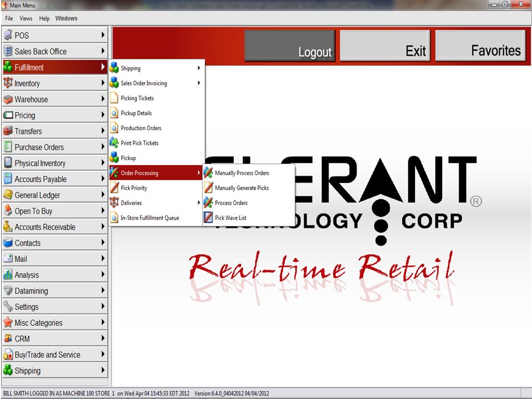Open the Help menu
Image resolution: width=532 pixels, height=399 pixels.
[44, 18]
